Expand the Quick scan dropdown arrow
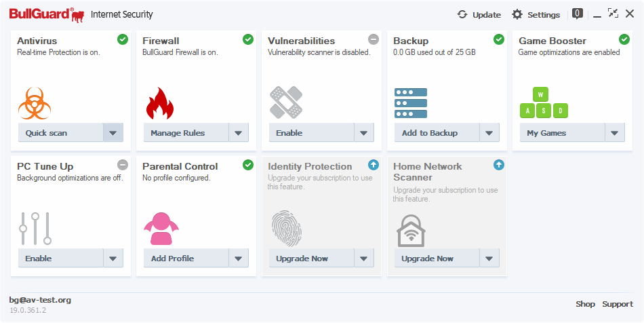This screenshot has width=644, height=323. tap(113, 133)
